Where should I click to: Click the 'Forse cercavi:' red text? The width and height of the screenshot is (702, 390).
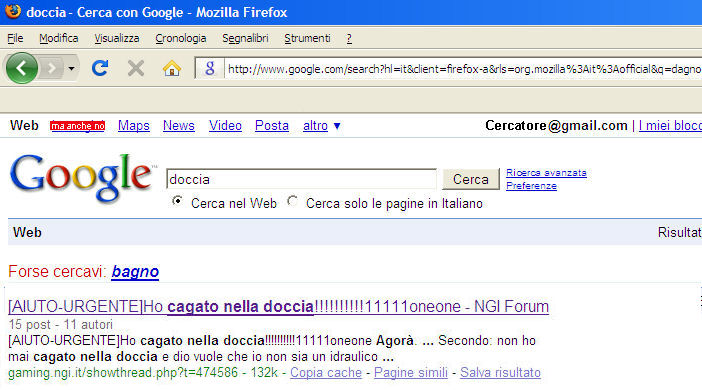57,271
